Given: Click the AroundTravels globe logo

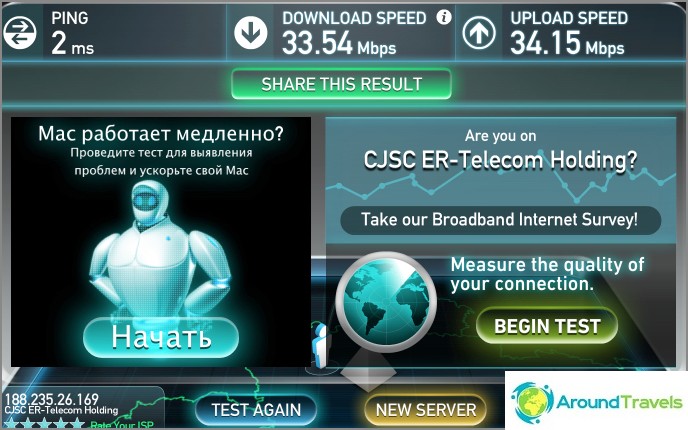Looking at the screenshot, I should 532,401.
